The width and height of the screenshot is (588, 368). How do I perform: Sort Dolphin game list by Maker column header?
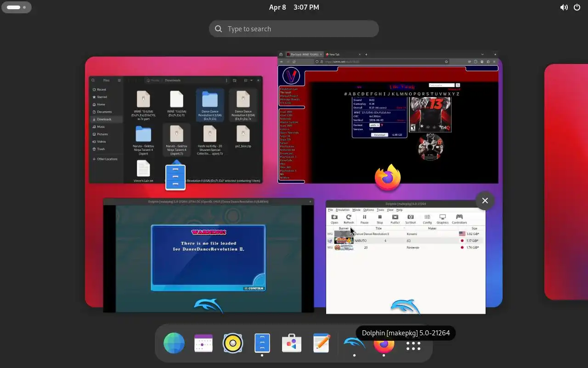click(432, 228)
